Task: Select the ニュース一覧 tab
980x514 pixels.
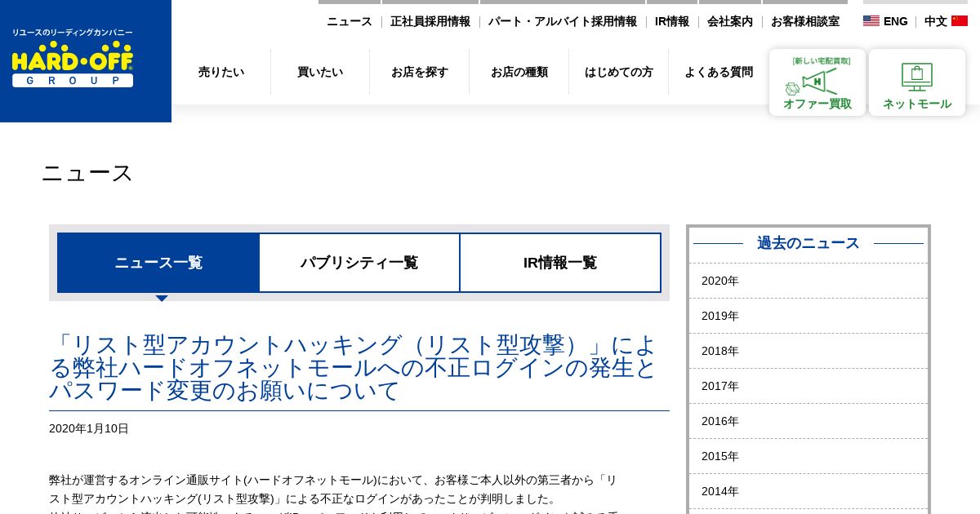Action: pos(158,263)
